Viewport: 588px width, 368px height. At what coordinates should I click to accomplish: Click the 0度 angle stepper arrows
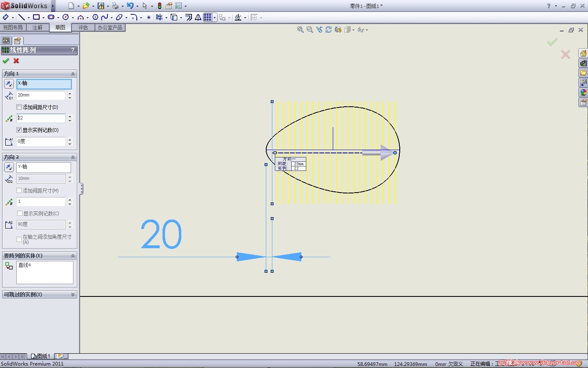(x=70, y=141)
